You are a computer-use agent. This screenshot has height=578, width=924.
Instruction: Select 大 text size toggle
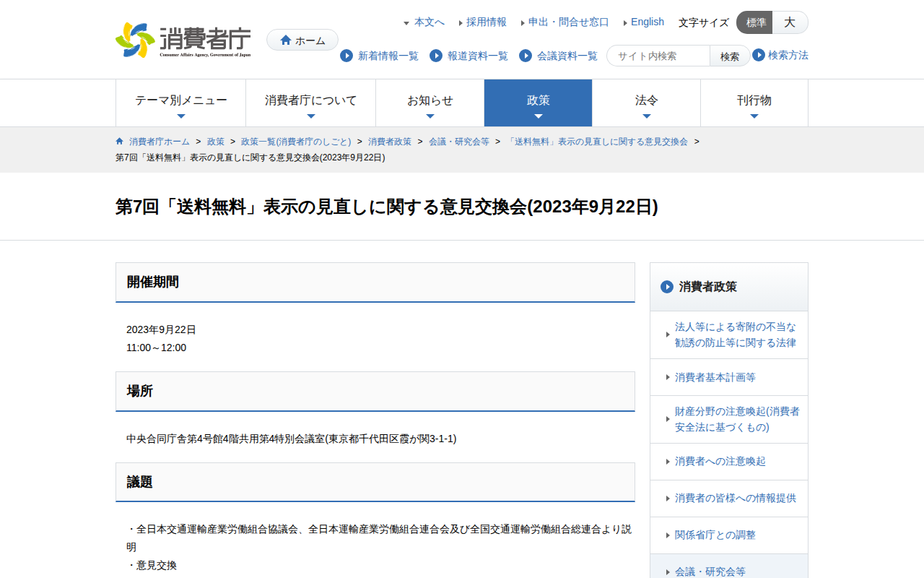pos(790,22)
